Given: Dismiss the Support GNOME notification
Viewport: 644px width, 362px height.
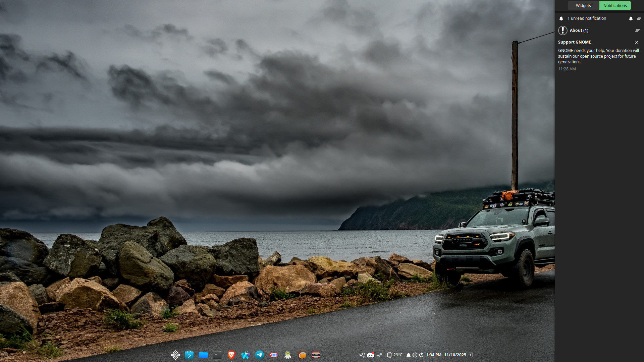Looking at the screenshot, I should [637, 42].
